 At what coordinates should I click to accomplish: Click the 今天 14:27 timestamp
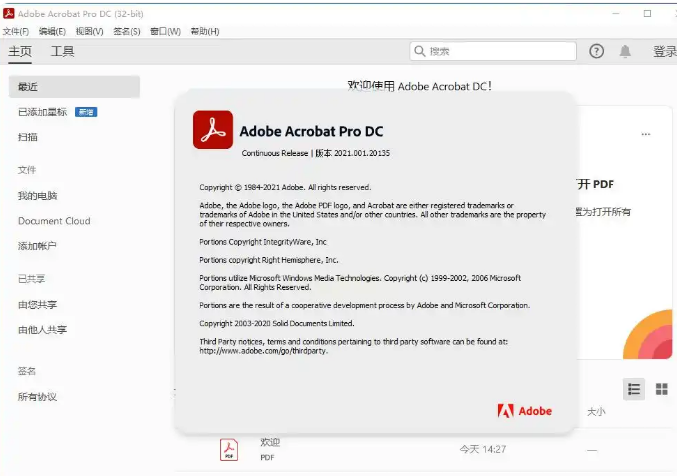[x=483, y=450]
